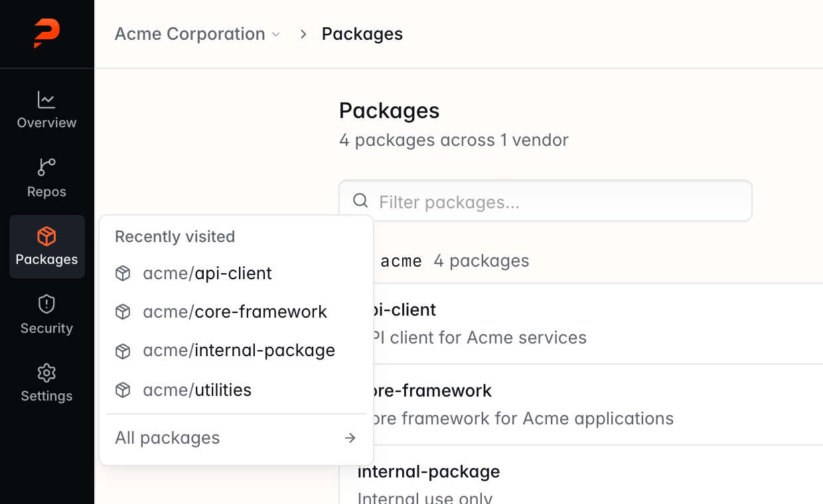Click the package icon beside acme/utilities
This screenshot has width=823, height=504.
[x=123, y=390]
